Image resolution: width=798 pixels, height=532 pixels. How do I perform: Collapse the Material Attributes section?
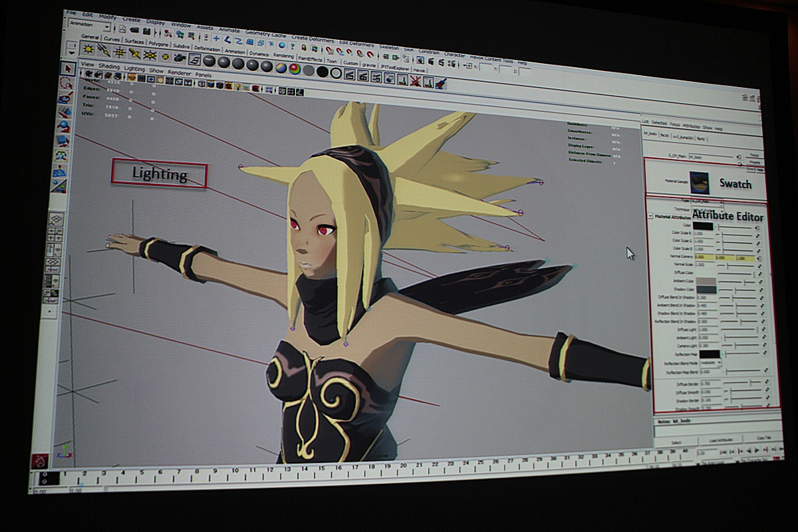point(650,216)
